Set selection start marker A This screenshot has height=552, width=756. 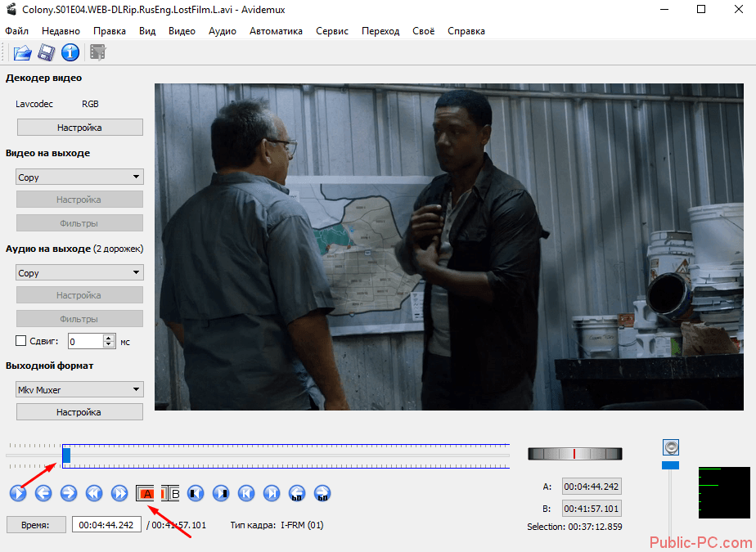[x=146, y=493]
